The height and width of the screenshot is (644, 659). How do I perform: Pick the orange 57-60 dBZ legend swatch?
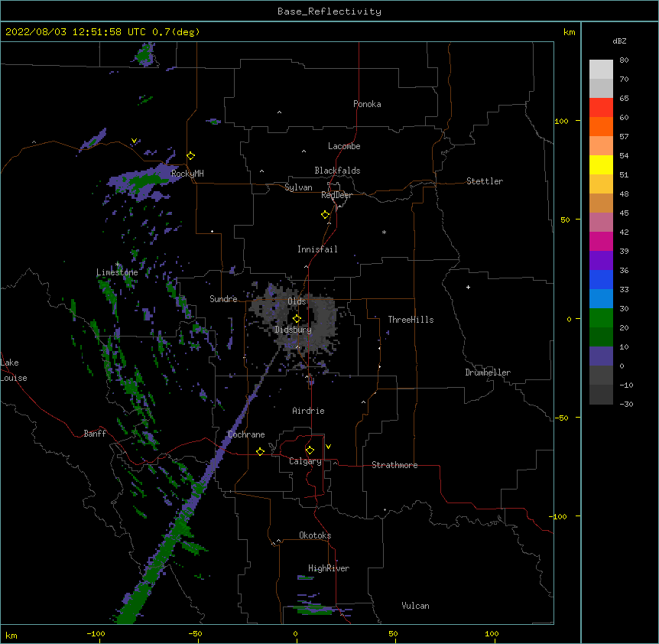pos(601,126)
